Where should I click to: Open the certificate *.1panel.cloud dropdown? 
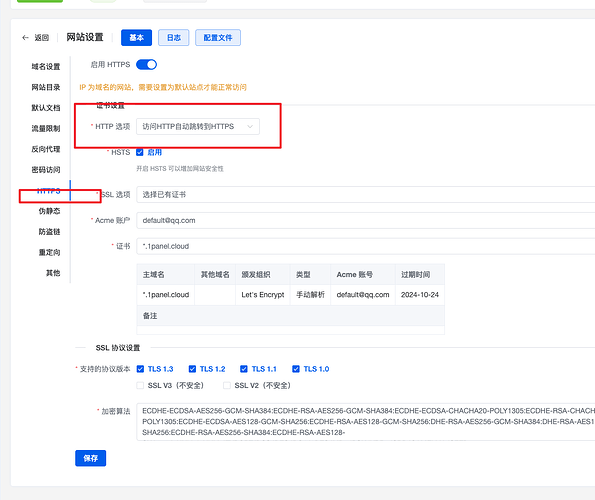point(365,246)
